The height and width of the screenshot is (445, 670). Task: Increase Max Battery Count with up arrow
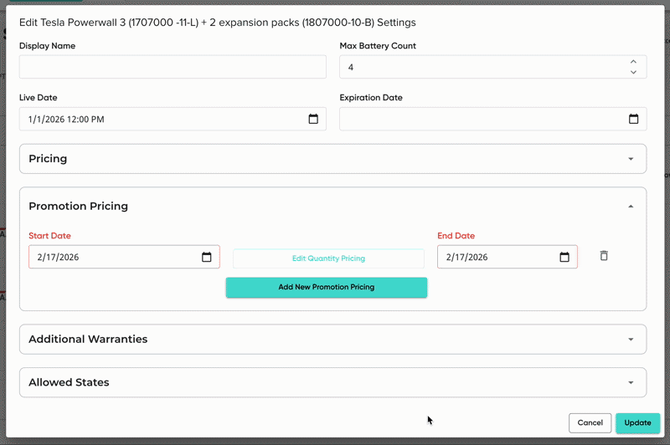(x=633, y=62)
